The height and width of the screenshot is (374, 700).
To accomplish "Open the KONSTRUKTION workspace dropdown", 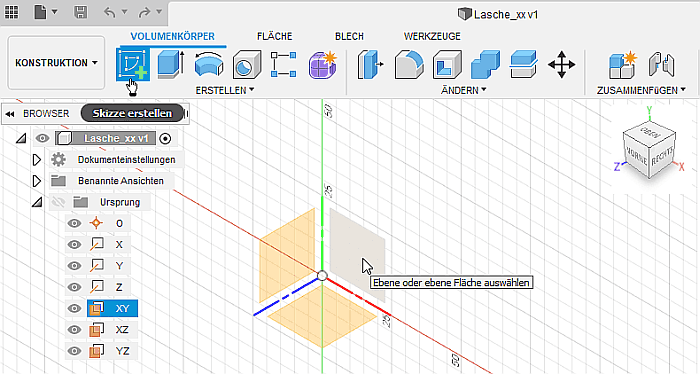I will pyautogui.click(x=56, y=63).
